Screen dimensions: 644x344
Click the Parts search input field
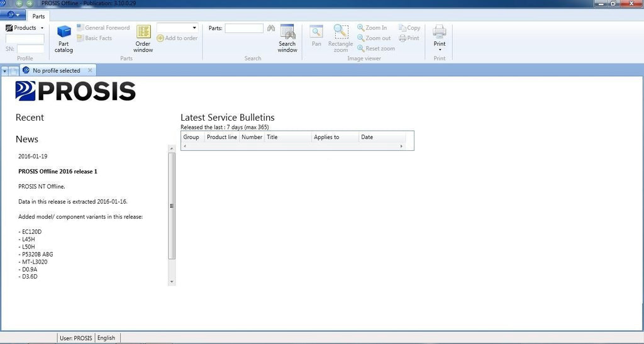coord(244,28)
